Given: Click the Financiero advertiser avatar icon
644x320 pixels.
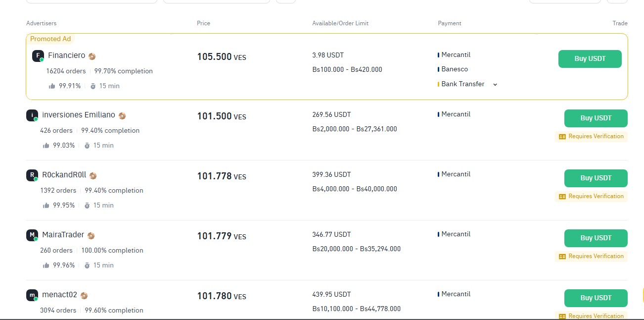Looking at the screenshot, I should 38,56.
